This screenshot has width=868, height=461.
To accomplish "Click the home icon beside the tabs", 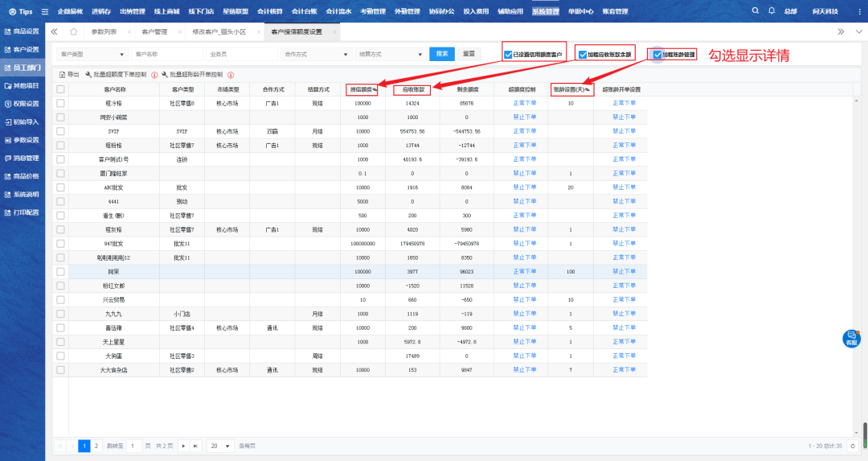I will 73,31.
